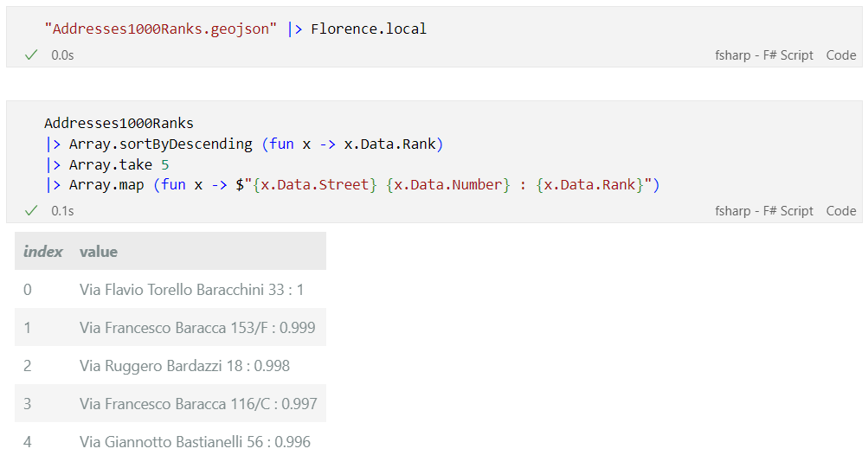Select row Via Ruggero Bardazzi 18
The width and height of the screenshot is (868, 468).
point(170,366)
